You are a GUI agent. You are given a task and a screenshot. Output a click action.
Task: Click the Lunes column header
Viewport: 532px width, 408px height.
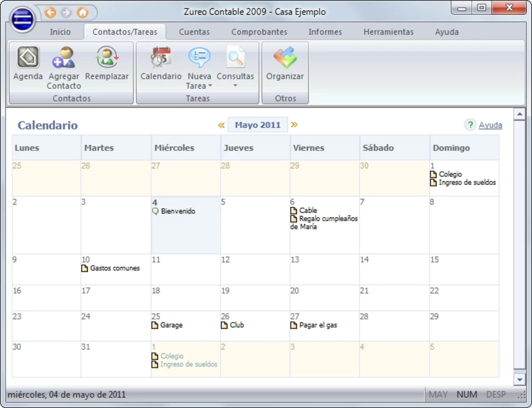tap(46, 147)
